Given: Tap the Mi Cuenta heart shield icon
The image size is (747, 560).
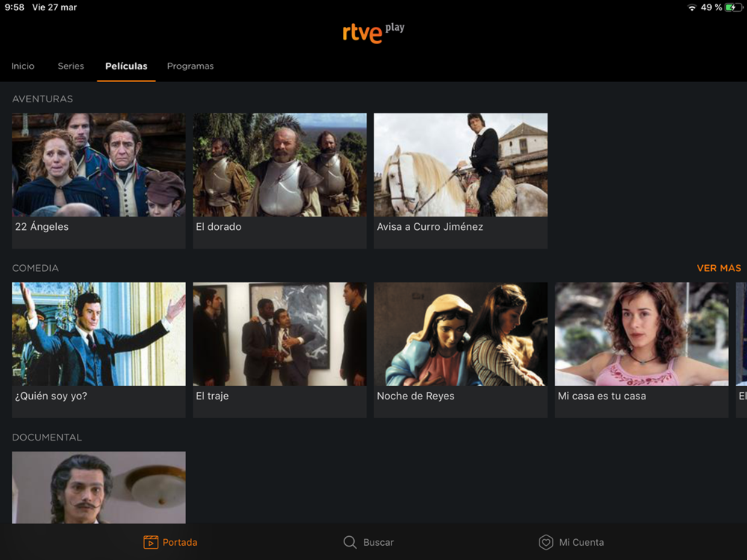Looking at the screenshot, I should (x=546, y=542).
